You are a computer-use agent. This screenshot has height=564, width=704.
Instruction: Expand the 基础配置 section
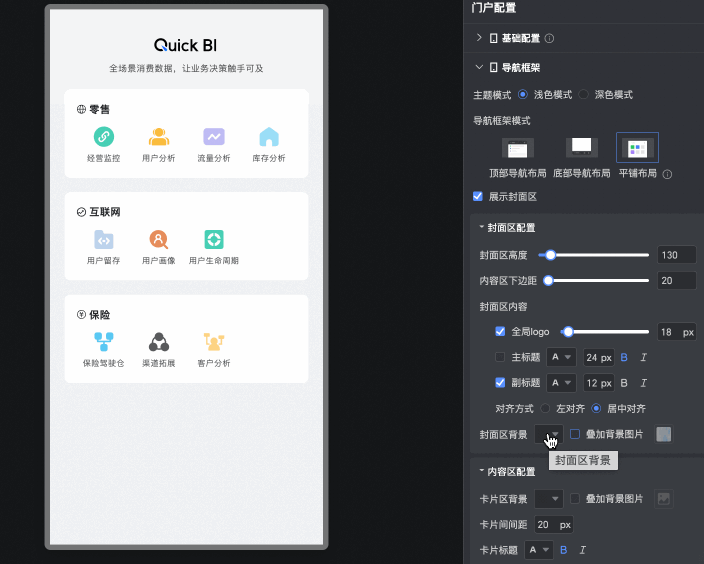pos(479,38)
